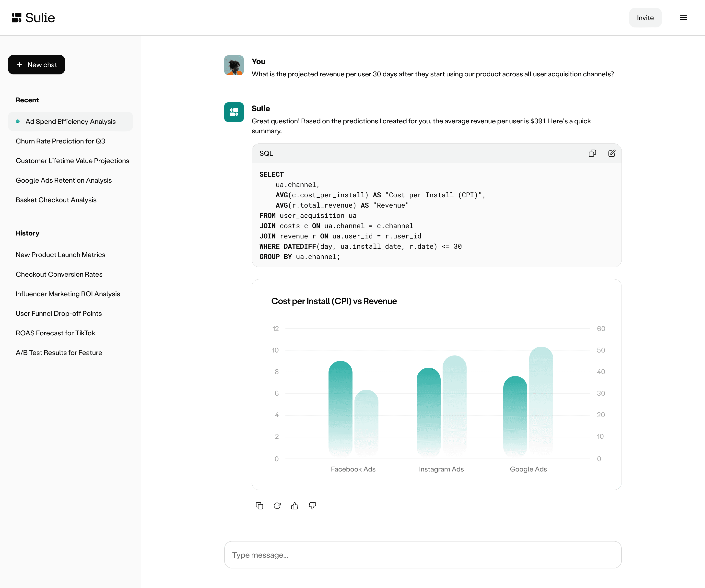The image size is (705, 588).
Task: Open Churn Rate Prediction for Q3
Action: (60, 141)
